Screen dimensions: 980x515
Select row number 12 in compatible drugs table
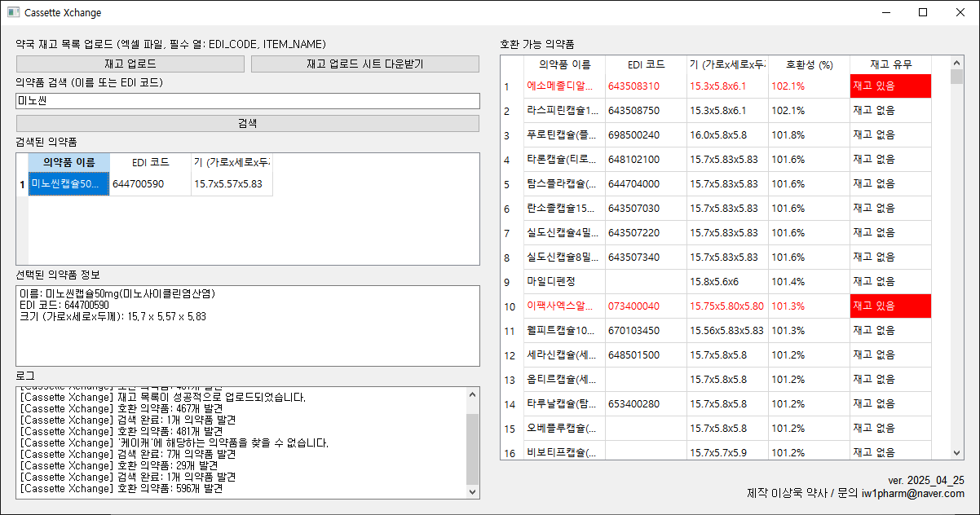pyautogui.click(x=511, y=355)
